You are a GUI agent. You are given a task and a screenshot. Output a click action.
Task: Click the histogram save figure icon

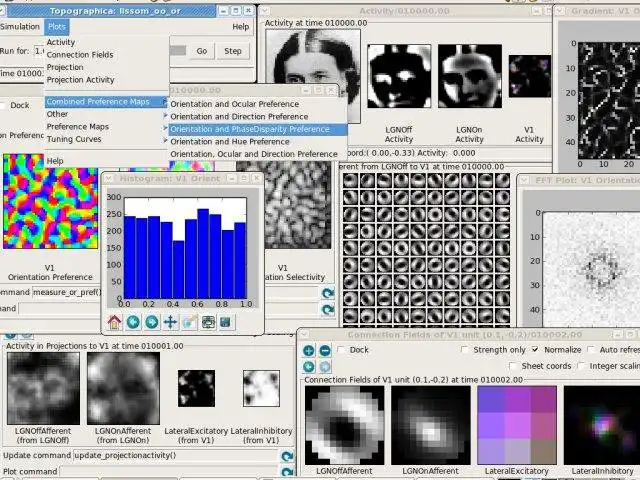click(x=226, y=322)
